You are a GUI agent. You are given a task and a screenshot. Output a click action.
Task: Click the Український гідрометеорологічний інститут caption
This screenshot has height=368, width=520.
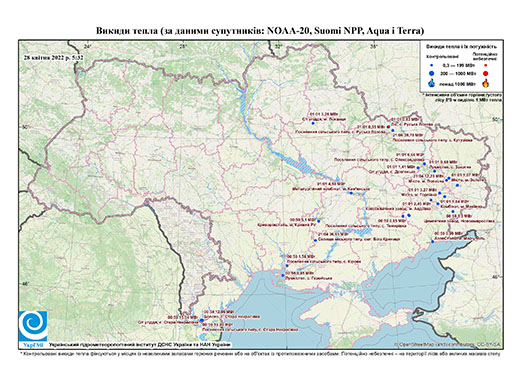coord(140,345)
